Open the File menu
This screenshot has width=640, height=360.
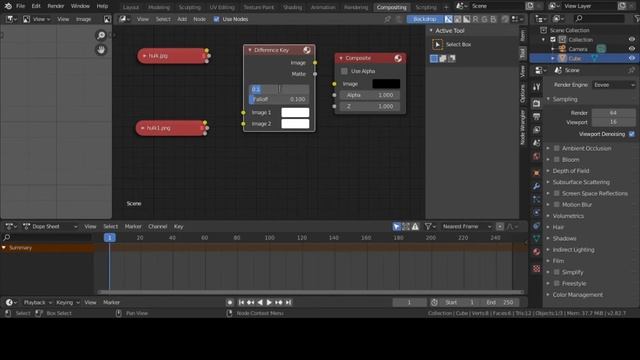click(x=20, y=6)
